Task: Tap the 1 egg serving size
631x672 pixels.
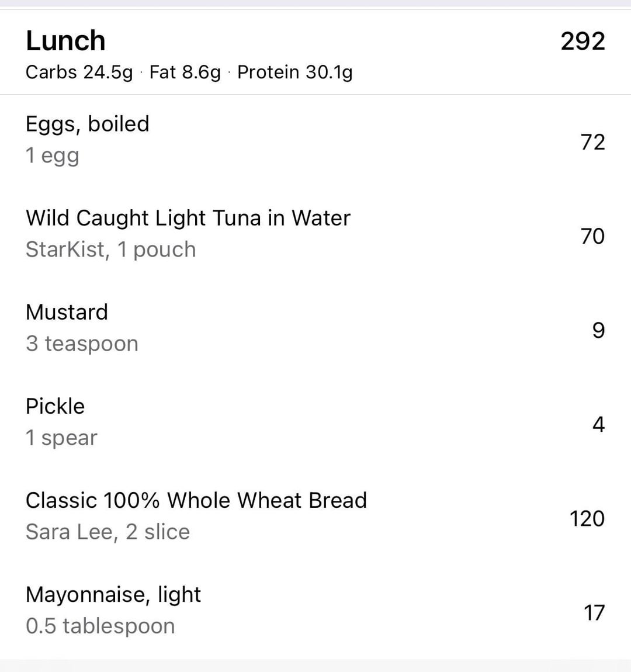Action: 53,155
